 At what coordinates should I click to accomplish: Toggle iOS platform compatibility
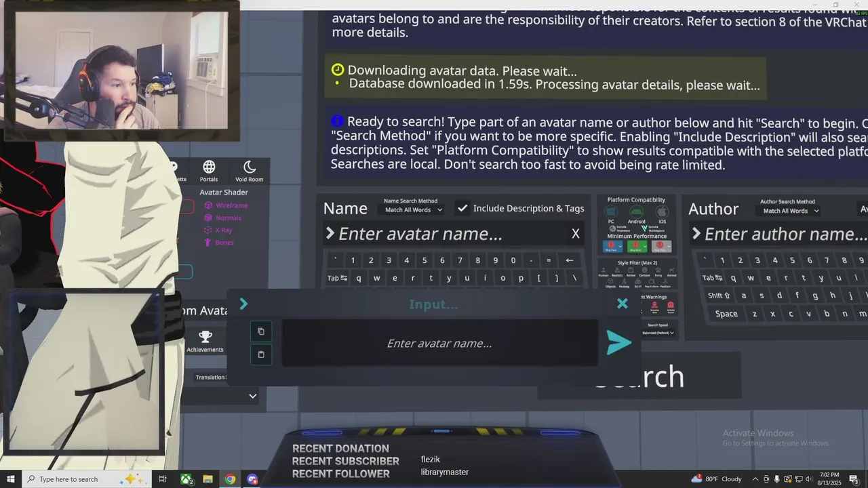point(662,213)
